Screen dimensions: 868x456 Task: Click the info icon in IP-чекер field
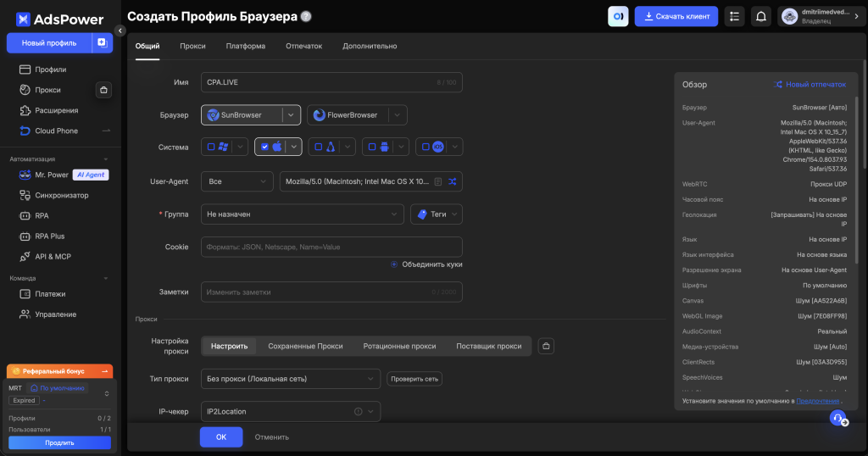tap(359, 411)
